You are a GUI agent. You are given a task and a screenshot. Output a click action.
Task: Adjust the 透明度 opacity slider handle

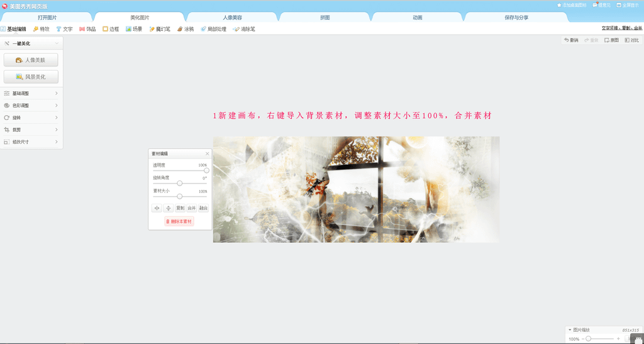coord(206,170)
